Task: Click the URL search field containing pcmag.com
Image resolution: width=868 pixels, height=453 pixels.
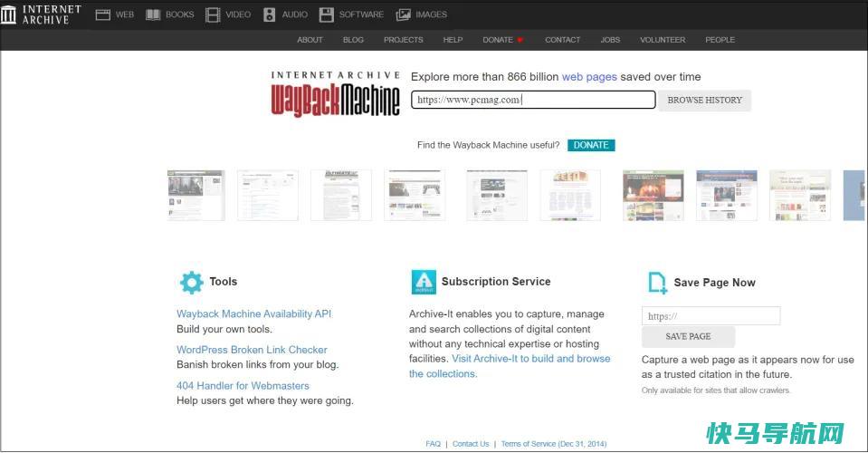Action: coord(533,100)
